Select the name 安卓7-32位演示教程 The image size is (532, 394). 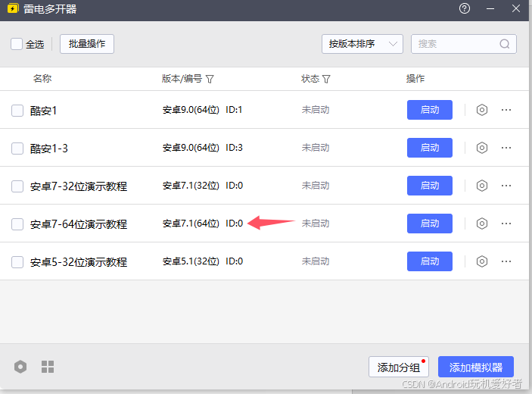[79, 186]
